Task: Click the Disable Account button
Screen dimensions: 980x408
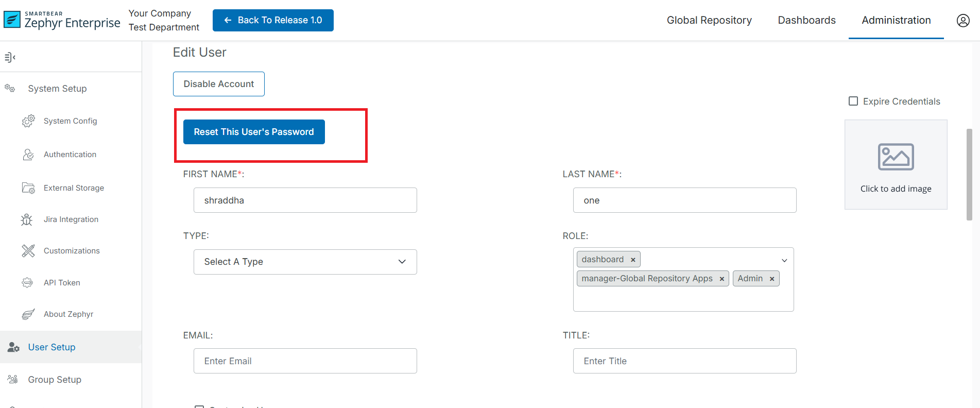Action: [x=219, y=84]
